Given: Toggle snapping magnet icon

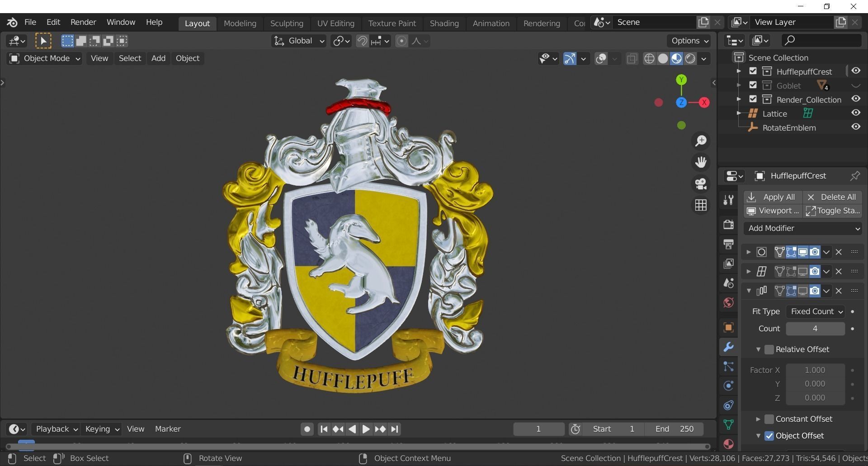Looking at the screenshot, I should 362,41.
